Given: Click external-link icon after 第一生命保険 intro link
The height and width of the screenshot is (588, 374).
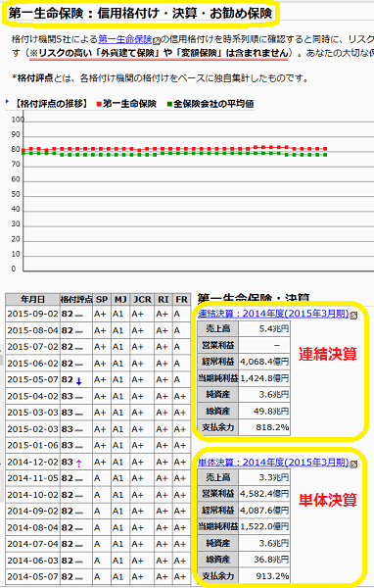Looking at the screenshot, I should [x=157, y=40].
